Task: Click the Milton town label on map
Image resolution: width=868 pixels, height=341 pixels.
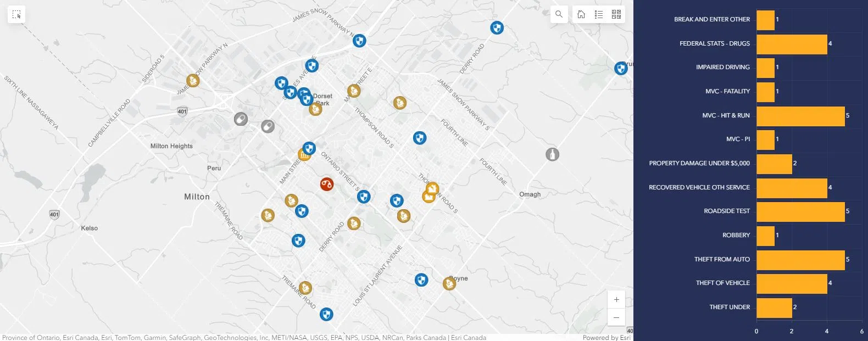Action: pos(197,197)
